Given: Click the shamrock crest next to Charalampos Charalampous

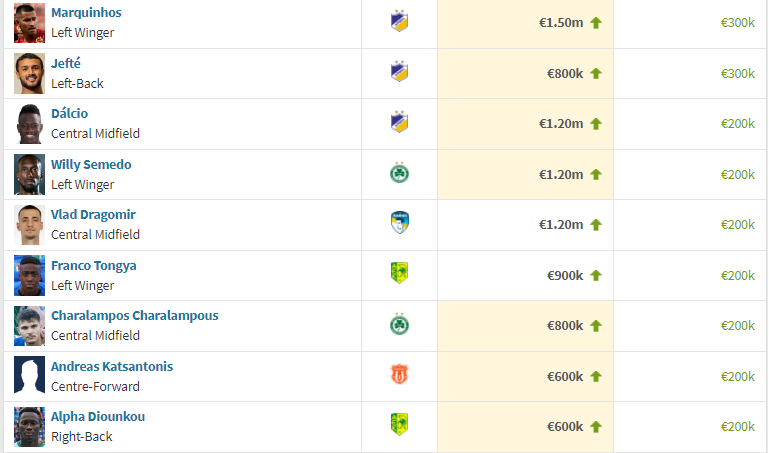Looking at the screenshot, I should 399,325.
